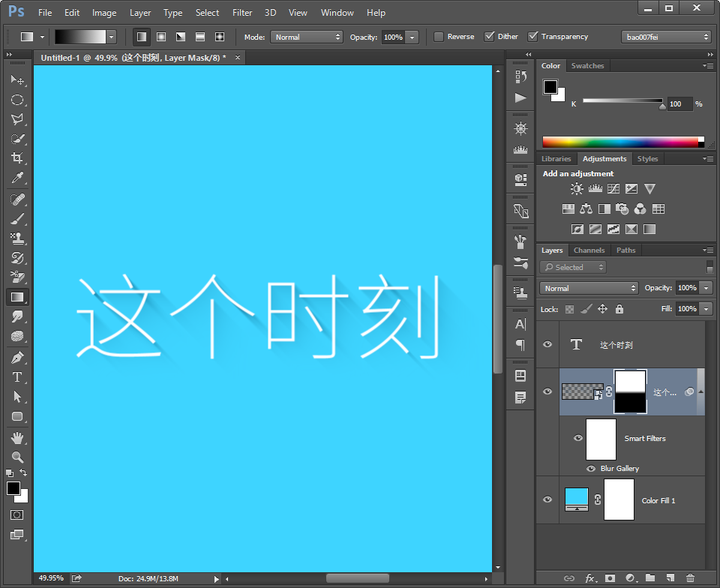Close the Untitled-1 document tab
Viewport: 720px width, 588px height.
[237, 57]
